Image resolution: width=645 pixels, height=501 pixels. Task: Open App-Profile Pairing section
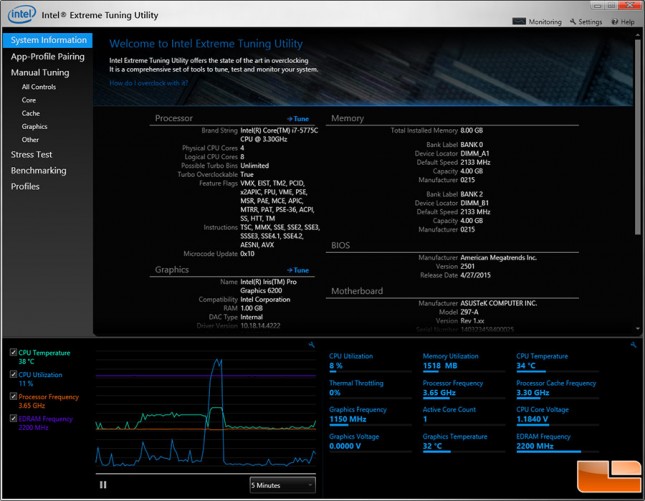[47, 56]
